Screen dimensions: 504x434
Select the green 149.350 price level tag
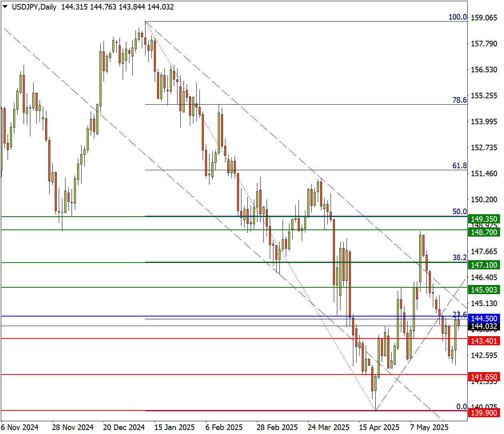coord(484,219)
